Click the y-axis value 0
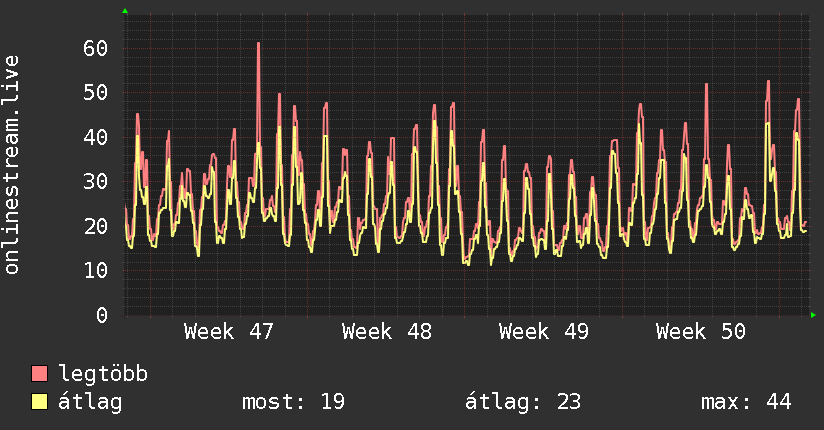This screenshot has width=824, height=430. (x=102, y=315)
